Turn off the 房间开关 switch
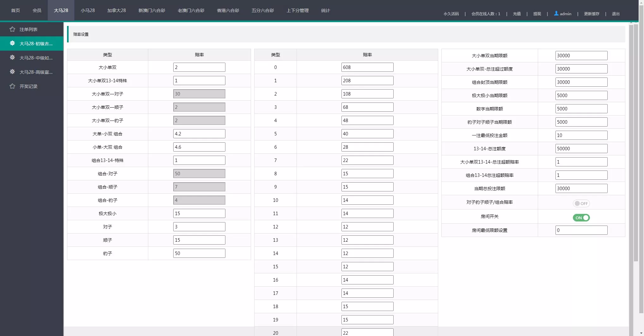 pos(581,218)
